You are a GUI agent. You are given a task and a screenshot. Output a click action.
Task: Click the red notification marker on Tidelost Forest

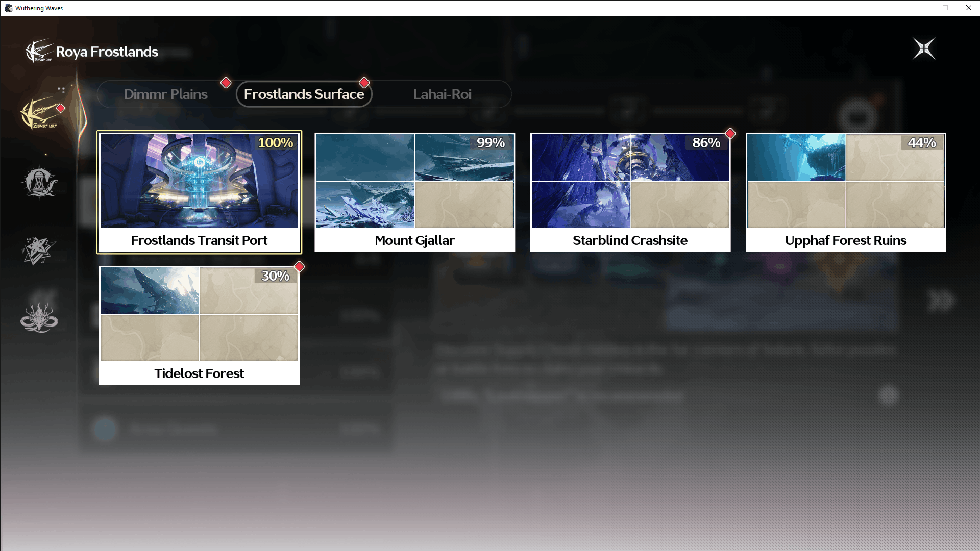point(300,267)
